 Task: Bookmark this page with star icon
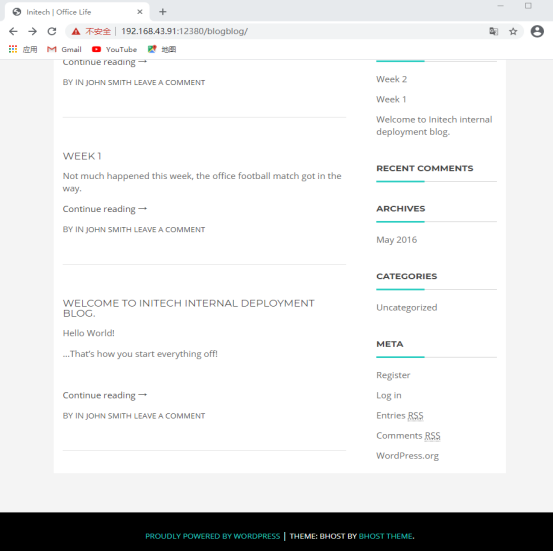point(513,31)
